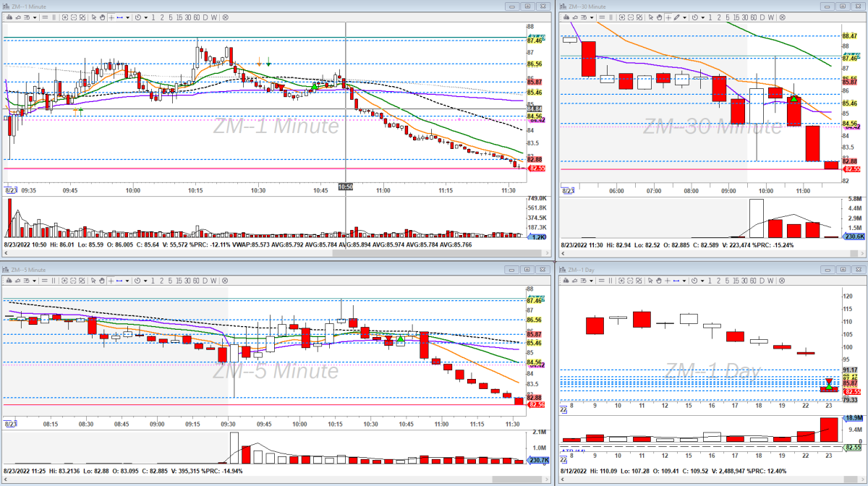Switch 1 Minute chart to Weekly (W) interval
The image size is (868, 486).
214,17
